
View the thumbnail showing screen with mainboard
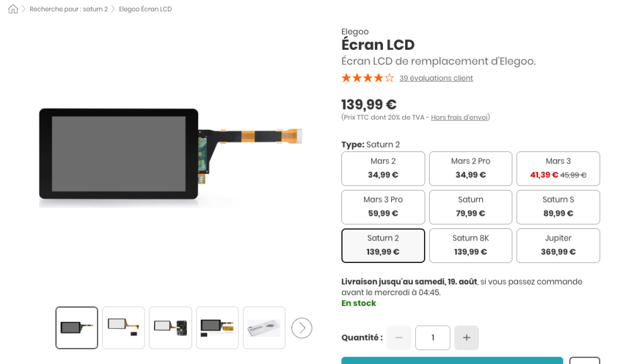click(x=170, y=328)
